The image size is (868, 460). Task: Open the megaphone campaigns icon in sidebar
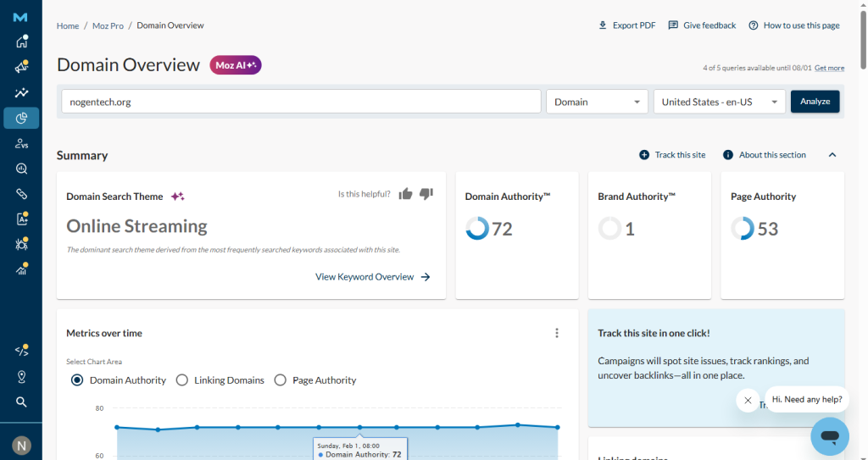click(x=21, y=67)
